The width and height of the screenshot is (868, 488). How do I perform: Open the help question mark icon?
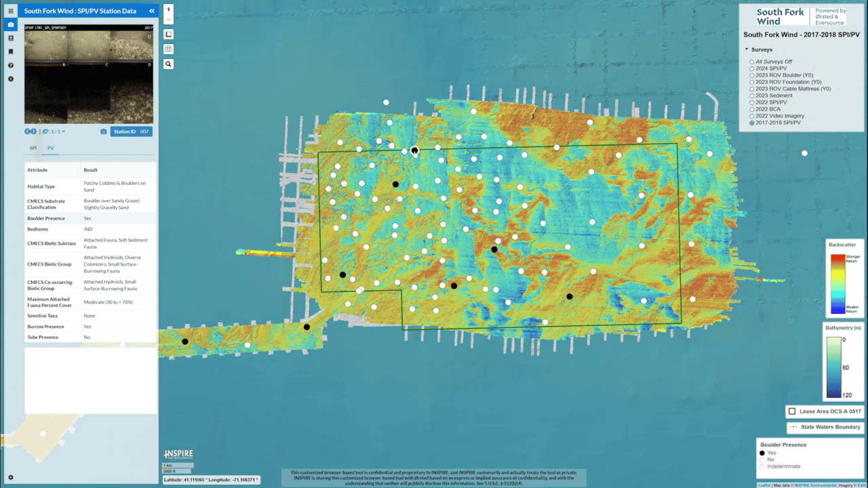[x=11, y=65]
